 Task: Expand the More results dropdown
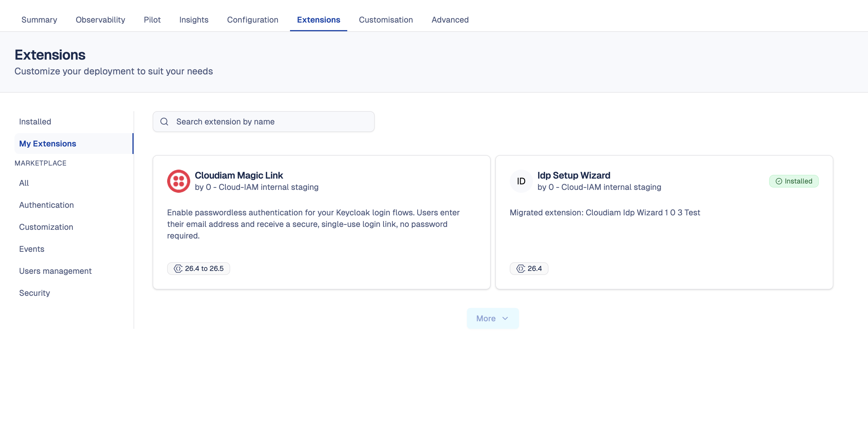[x=492, y=318]
